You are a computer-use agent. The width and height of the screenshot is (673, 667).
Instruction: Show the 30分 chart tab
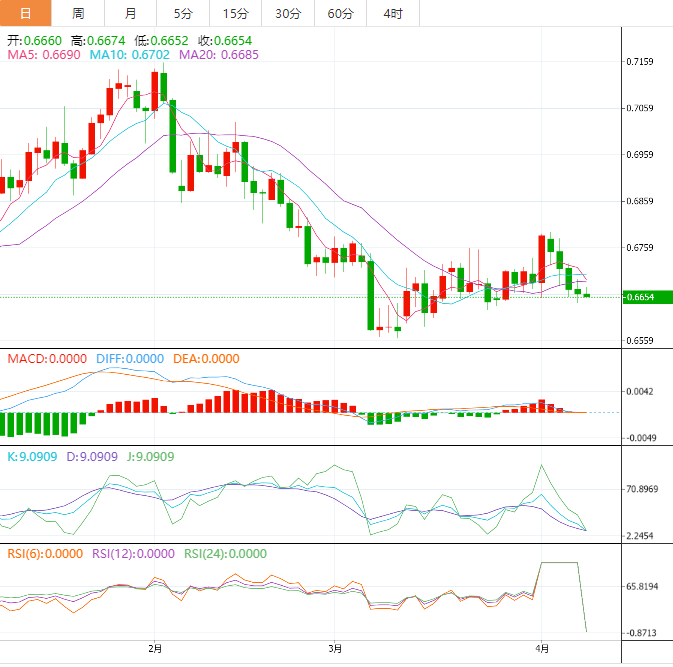(x=288, y=13)
